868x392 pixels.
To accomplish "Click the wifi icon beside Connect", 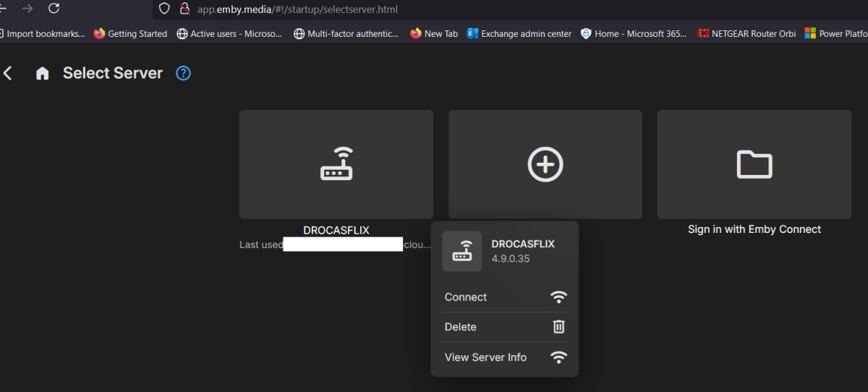I will 558,297.
